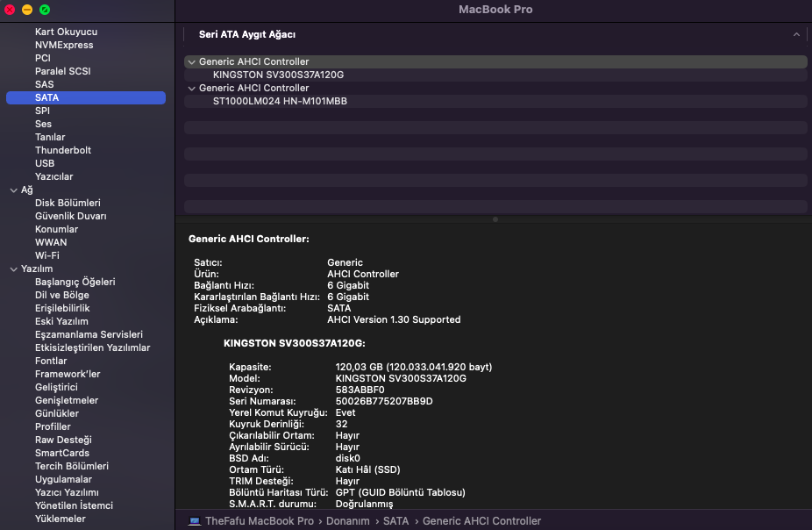
Task: Collapse the Yazılım section in sidebar
Action: coord(13,269)
